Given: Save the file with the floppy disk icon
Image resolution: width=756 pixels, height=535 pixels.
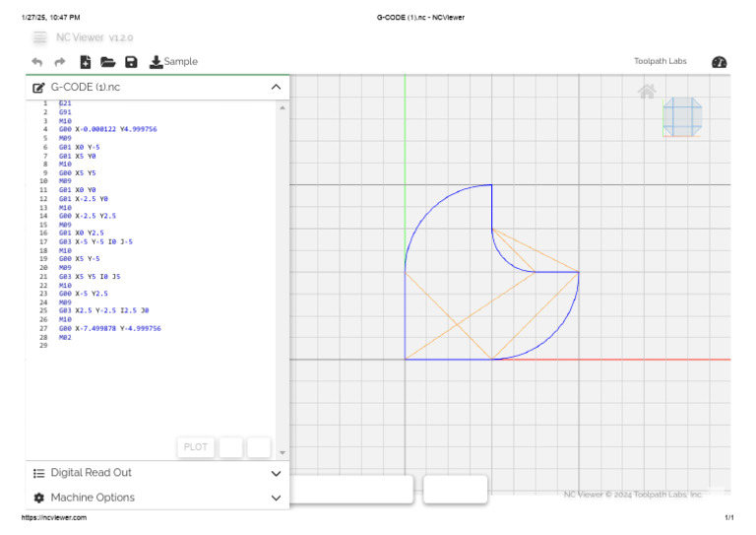Looking at the screenshot, I should tap(131, 62).
